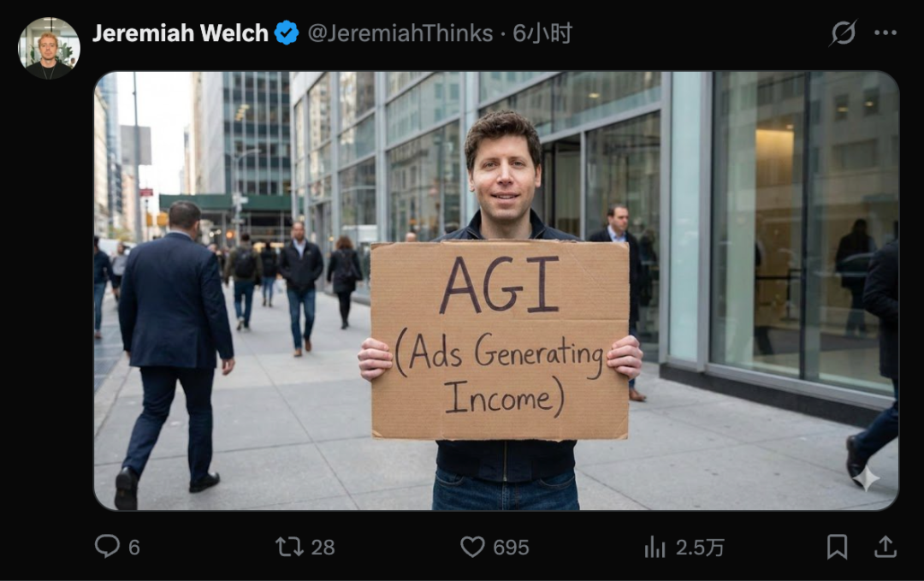The height and width of the screenshot is (581, 924).
Task: Click the reply count 6
Action: [134, 548]
